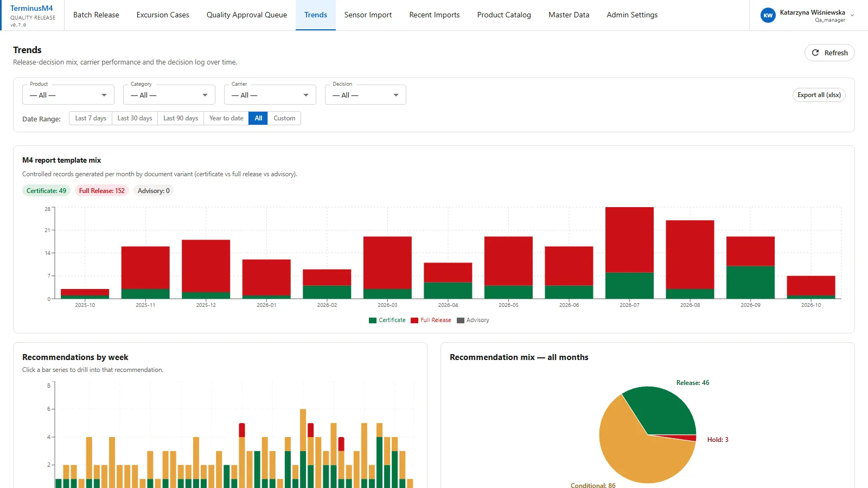868x488 pixels.
Task: Click the 2026-07 red Full Release bar
Action: [629, 240]
